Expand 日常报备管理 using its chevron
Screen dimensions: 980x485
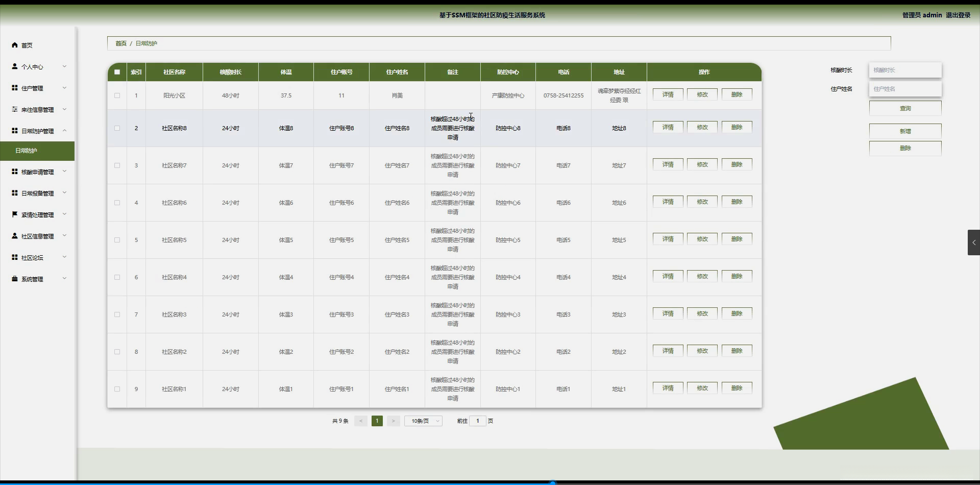pos(64,193)
